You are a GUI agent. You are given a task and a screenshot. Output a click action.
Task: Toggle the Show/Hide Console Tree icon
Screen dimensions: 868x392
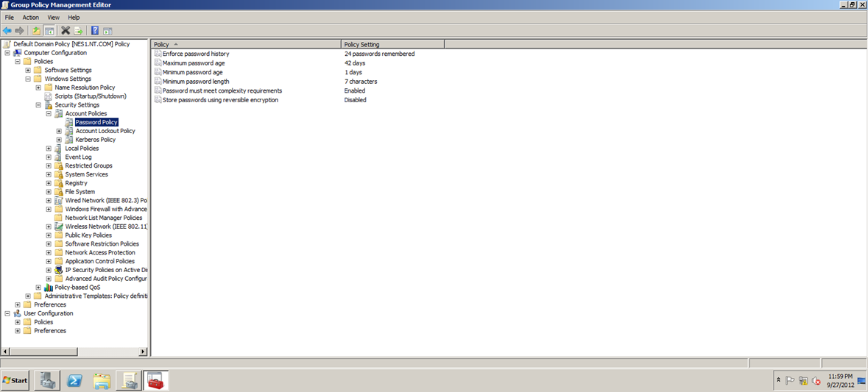(x=49, y=30)
